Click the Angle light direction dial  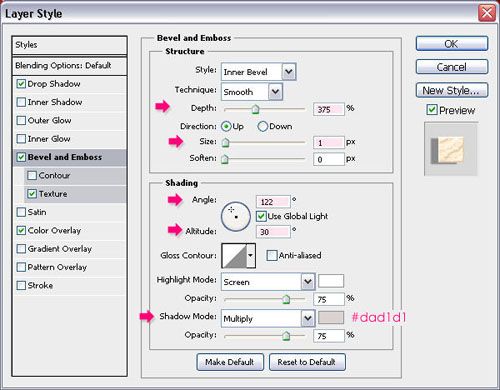click(x=236, y=217)
